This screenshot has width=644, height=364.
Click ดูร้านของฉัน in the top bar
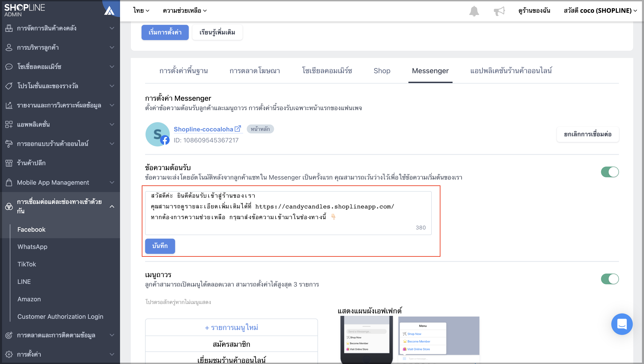(x=534, y=11)
